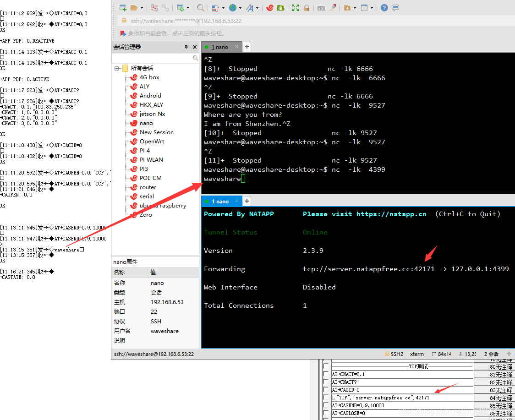The width and height of the screenshot is (515, 420).
Task: Collapse the 所有会话 tree node
Action: click(116, 68)
